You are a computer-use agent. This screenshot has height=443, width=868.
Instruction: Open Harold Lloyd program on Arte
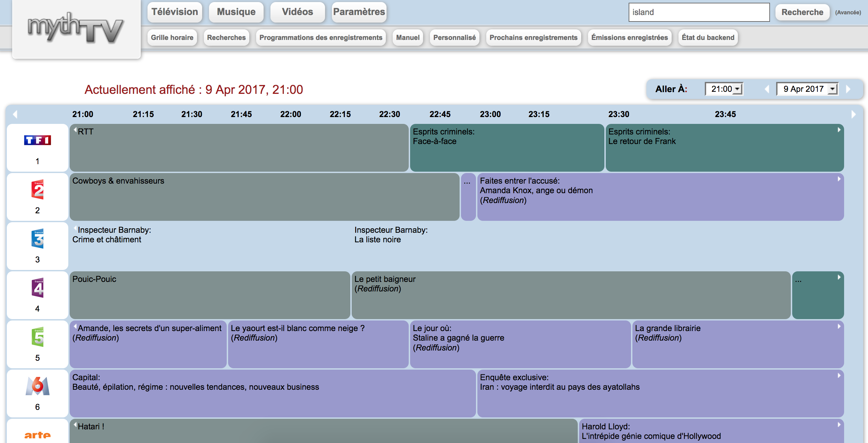coord(711,431)
